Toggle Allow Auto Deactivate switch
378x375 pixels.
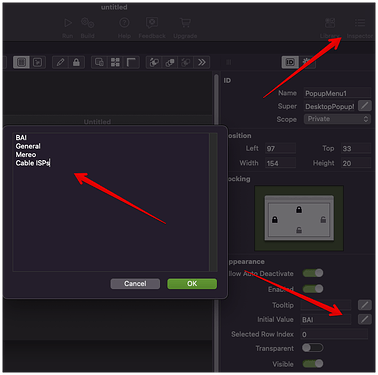coord(313,273)
